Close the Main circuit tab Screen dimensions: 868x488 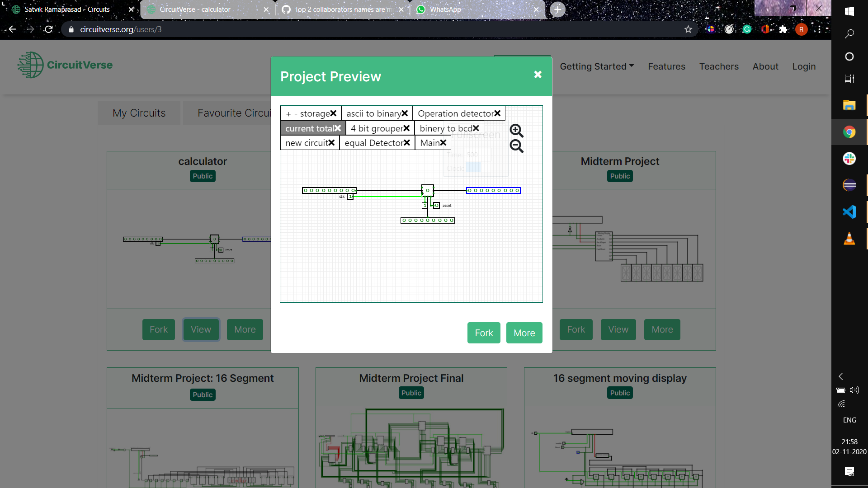pyautogui.click(x=443, y=142)
